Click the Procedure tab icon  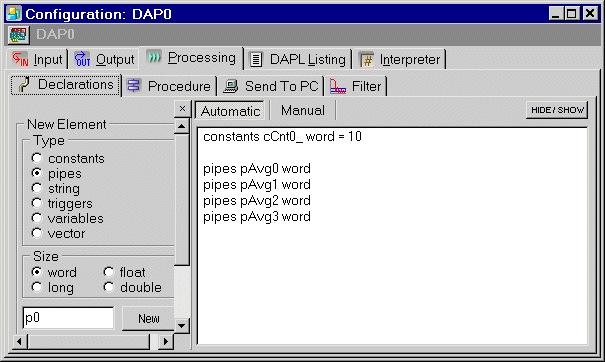[x=134, y=85]
